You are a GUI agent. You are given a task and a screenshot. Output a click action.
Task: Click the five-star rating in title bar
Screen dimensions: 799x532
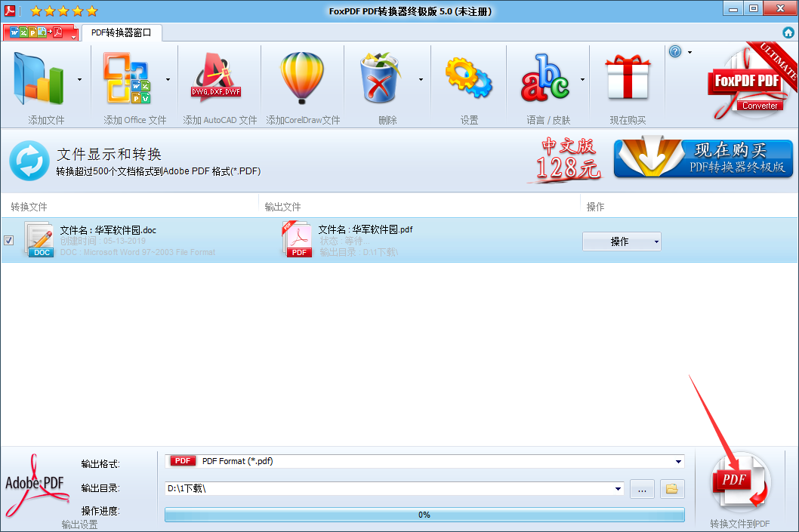click(x=63, y=11)
